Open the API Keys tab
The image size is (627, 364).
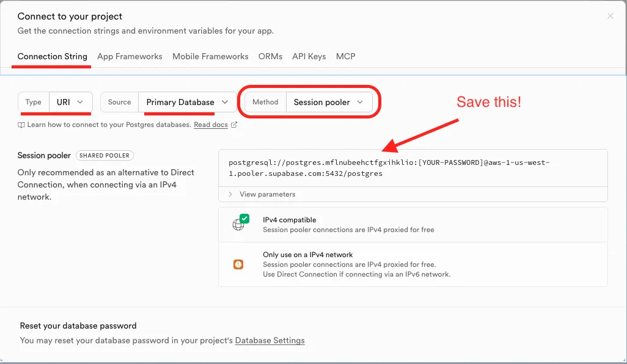point(309,56)
